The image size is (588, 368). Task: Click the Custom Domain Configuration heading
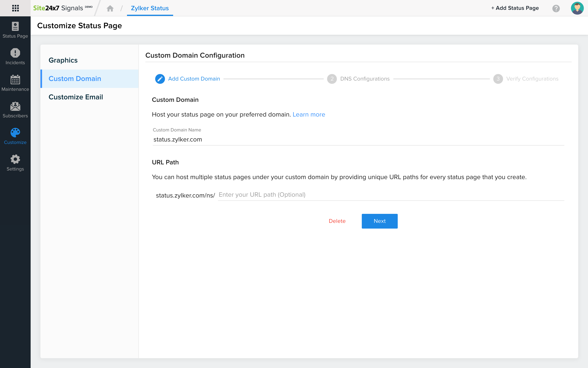(x=195, y=55)
